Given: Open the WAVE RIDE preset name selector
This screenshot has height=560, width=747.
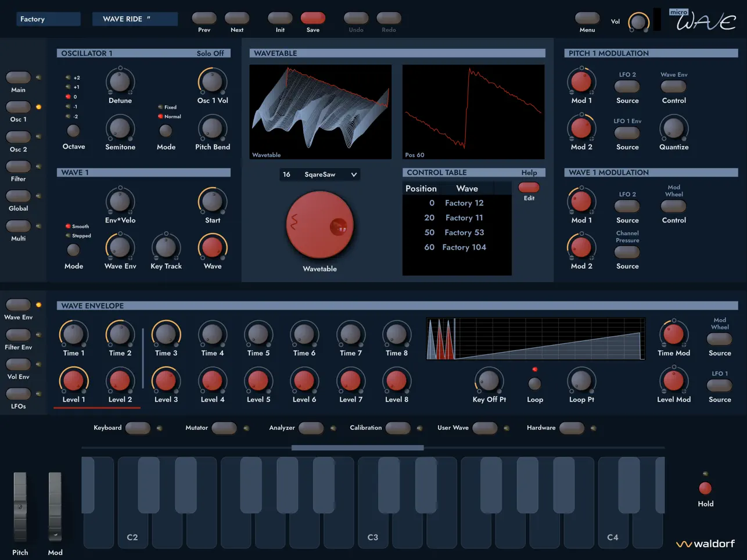Looking at the screenshot, I should coord(135,19).
